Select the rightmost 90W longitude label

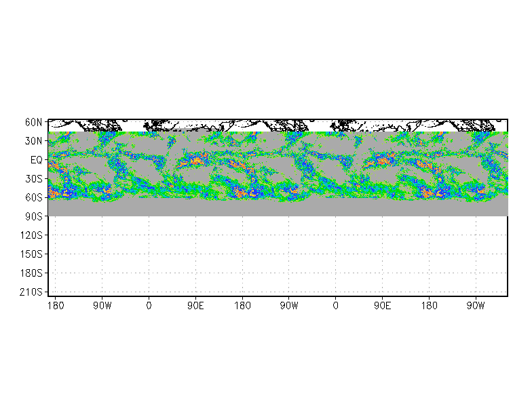pyautogui.click(x=476, y=306)
